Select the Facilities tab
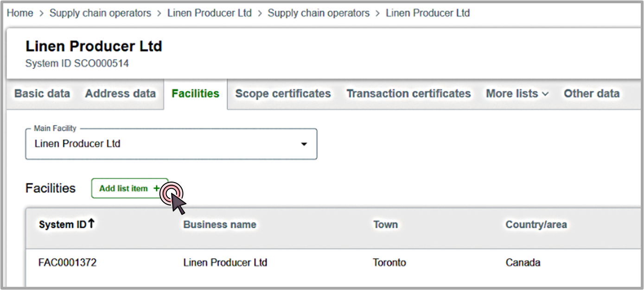The image size is (644, 290). (195, 94)
